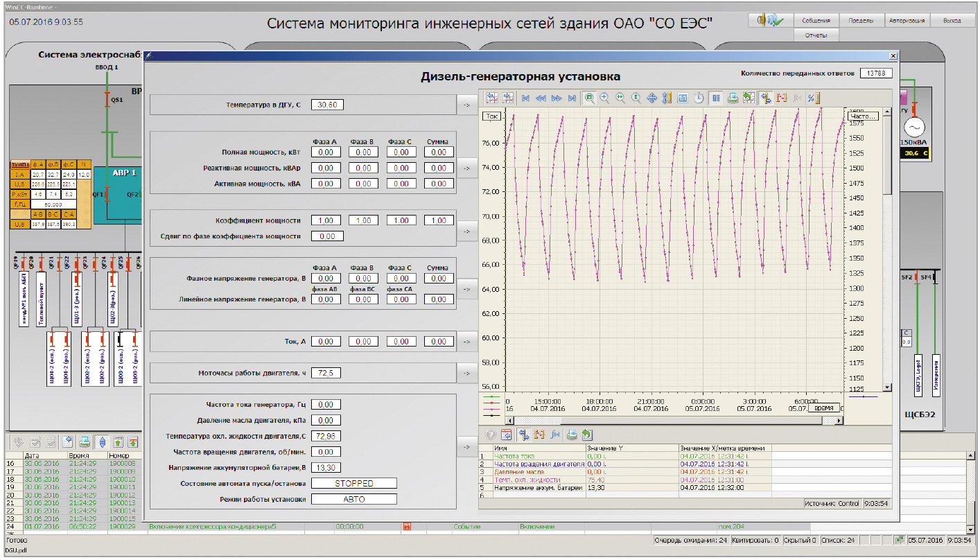
Task: Pause trend update start/stop button
Action: 715,98
